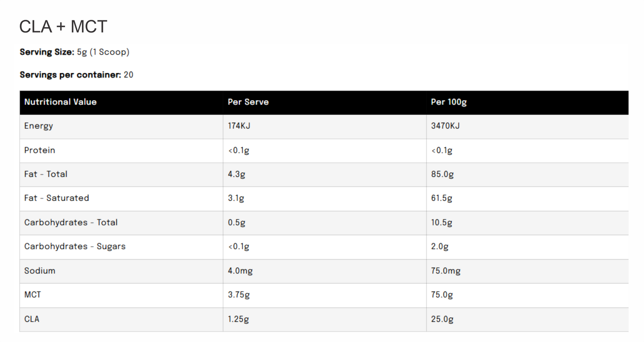Click the 4.0mg sodium per serve value
The height and width of the screenshot is (342, 644).
240,271
